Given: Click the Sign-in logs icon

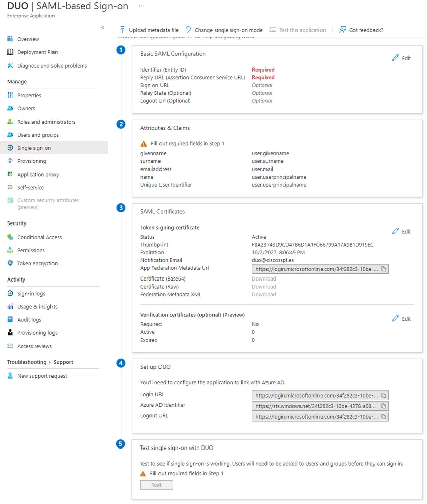Looking at the screenshot, I should click(x=10, y=293).
